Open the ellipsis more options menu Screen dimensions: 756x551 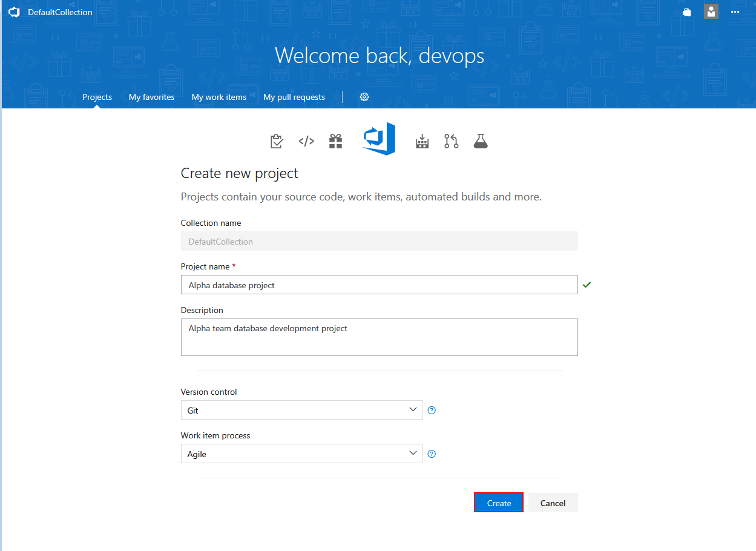pyautogui.click(x=735, y=12)
